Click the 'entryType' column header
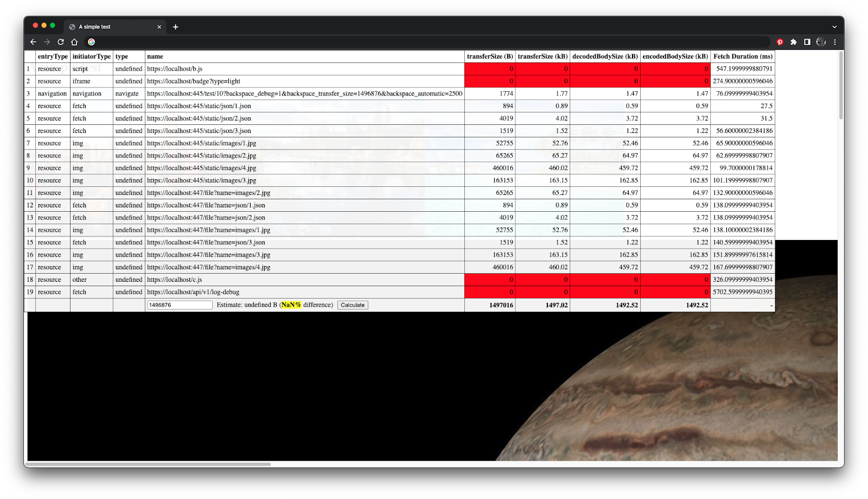Image resolution: width=868 pixels, height=499 pixels. point(53,56)
